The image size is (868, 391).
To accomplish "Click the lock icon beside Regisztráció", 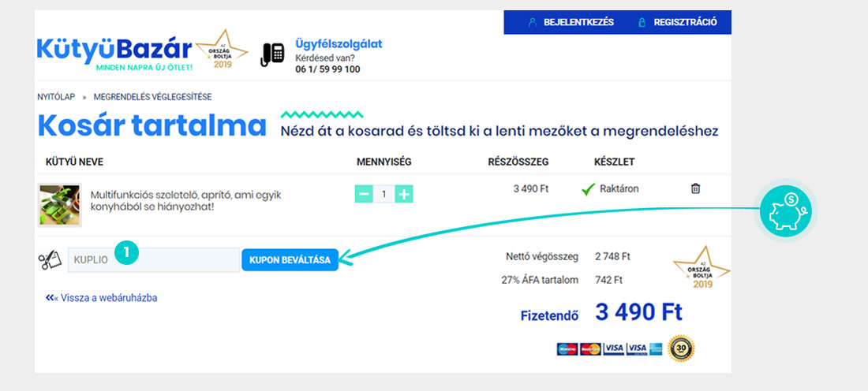I will [642, 23].
